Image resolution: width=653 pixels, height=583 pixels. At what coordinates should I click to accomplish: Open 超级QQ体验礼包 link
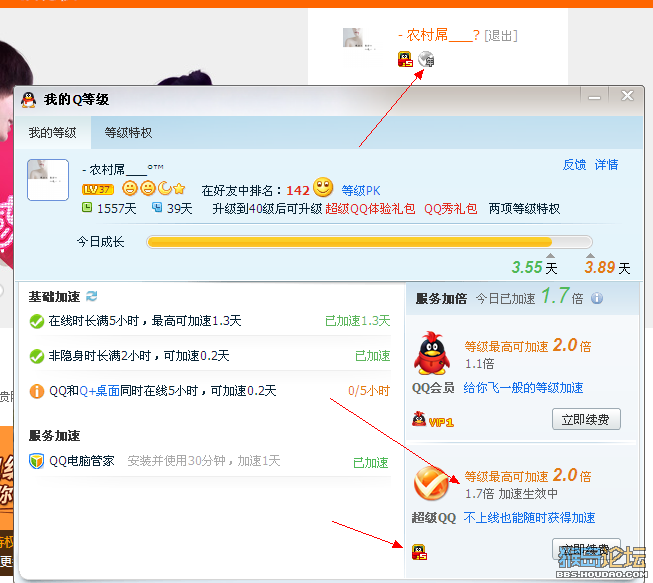tap(370, 209)
